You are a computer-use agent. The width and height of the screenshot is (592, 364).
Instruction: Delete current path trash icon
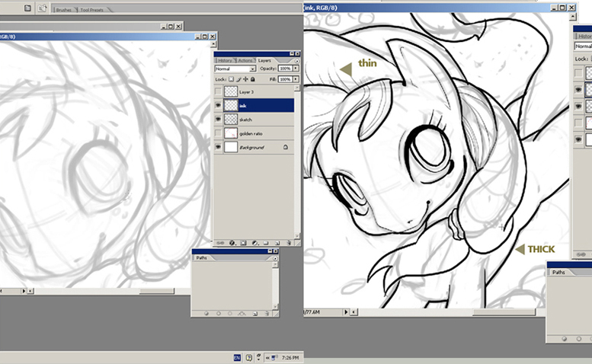[267, 314]
